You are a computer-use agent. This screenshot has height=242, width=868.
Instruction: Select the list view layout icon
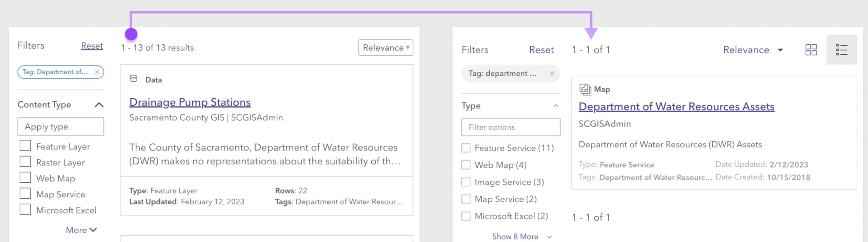click(842, 50)
